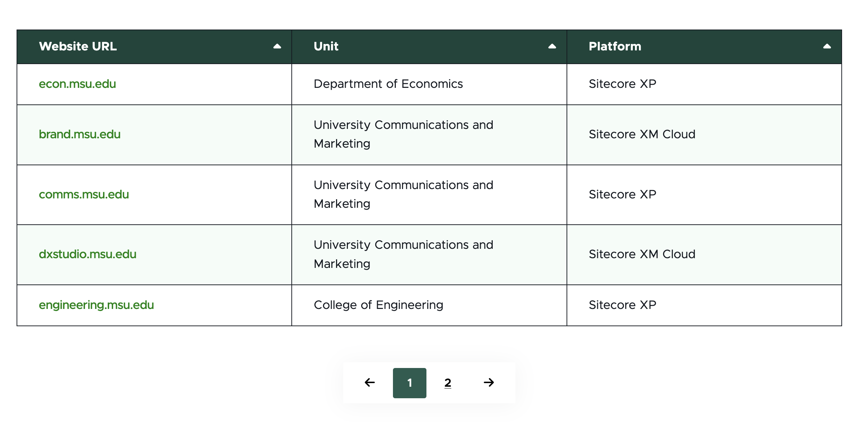Go to the next page arrow

coord(489,382)
